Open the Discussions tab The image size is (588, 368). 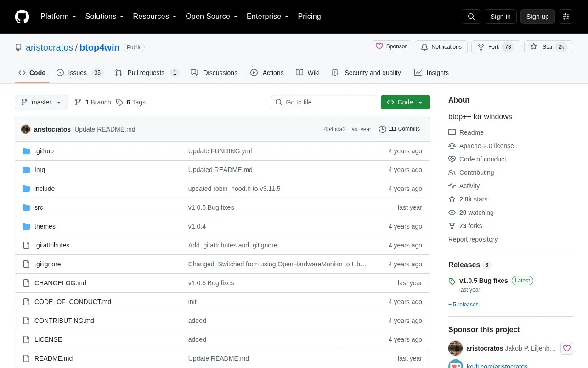(x=214, y=73)
